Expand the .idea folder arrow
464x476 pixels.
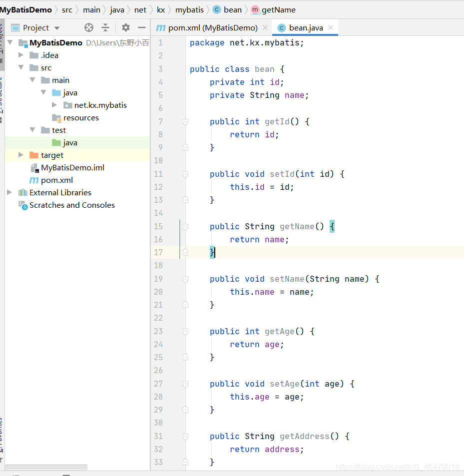[21, 55]
